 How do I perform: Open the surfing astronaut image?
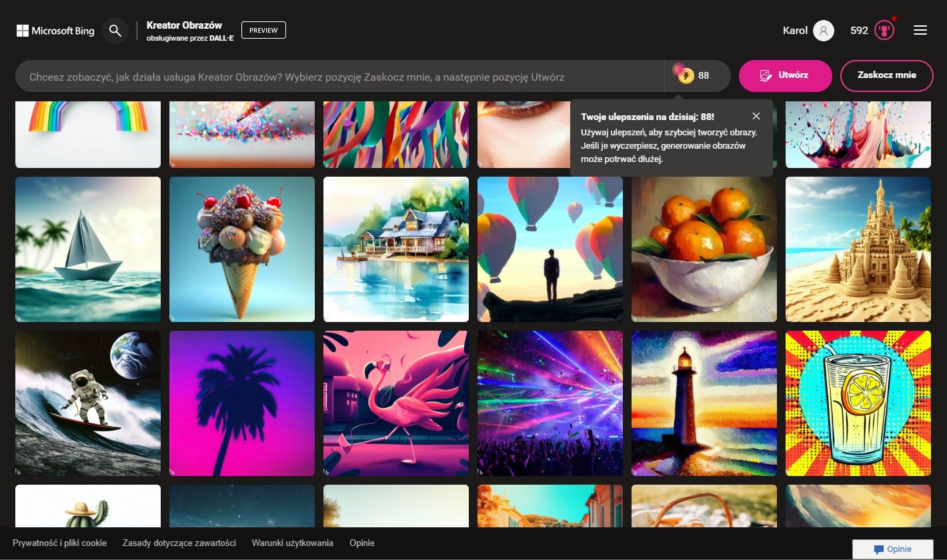click(x=88, y=403)
